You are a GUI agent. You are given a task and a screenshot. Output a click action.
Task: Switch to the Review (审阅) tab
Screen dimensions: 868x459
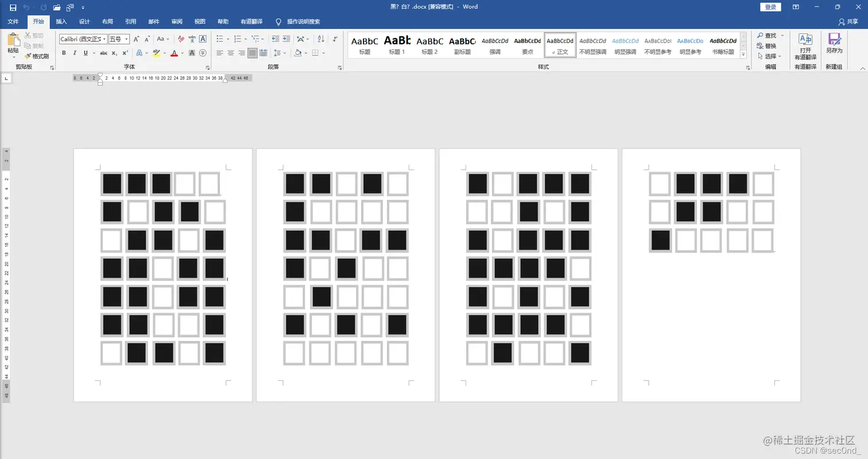(177, 22)
